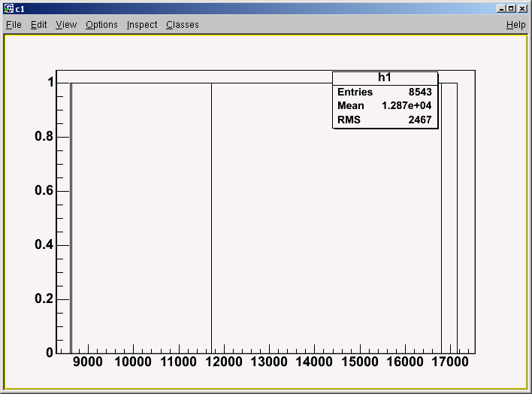Open the Classes menu

[182, 25]
